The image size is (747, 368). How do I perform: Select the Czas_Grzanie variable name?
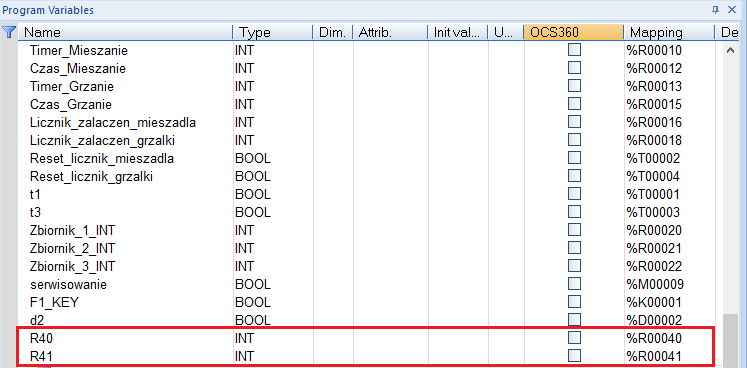coord(71,104)
